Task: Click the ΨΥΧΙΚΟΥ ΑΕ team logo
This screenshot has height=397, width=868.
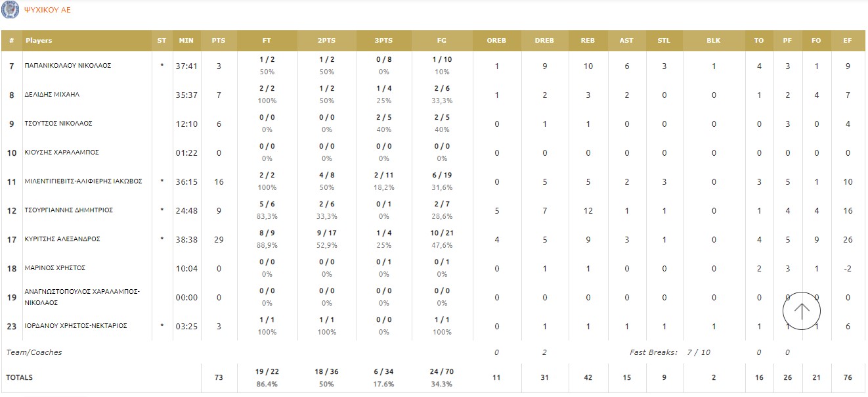Action: point(10,10)
